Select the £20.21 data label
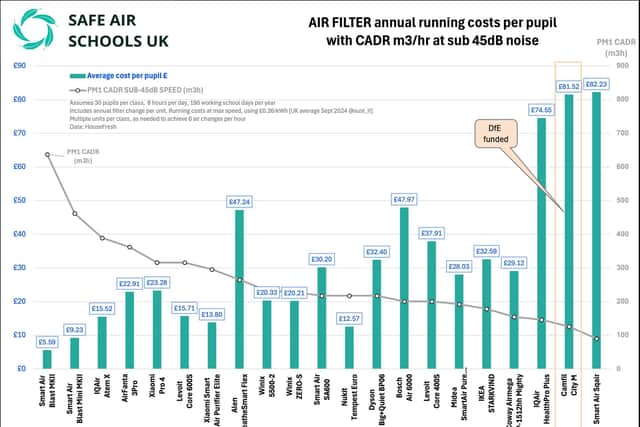Image resolution: width=640 pixels, height=427 pixels. (294, 293)
